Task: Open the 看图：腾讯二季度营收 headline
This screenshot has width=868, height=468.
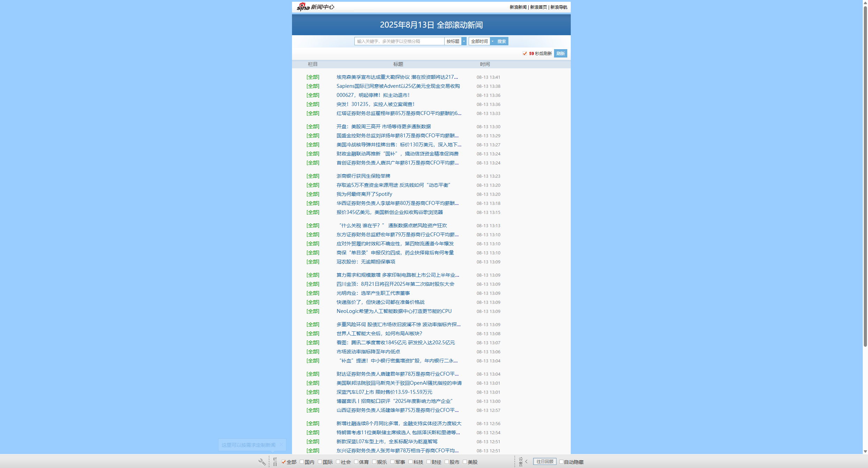Action: coord(396,343)
